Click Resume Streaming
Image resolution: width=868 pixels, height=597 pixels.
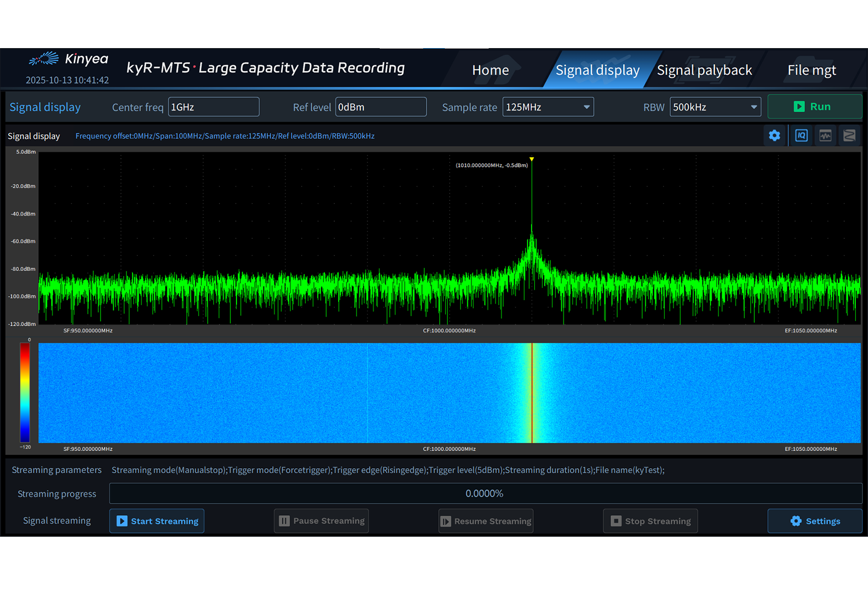(x=486, y=521)
